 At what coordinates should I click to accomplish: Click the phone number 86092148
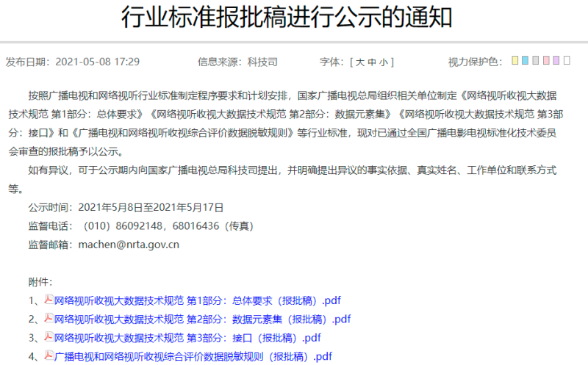(x=139, y=226)
